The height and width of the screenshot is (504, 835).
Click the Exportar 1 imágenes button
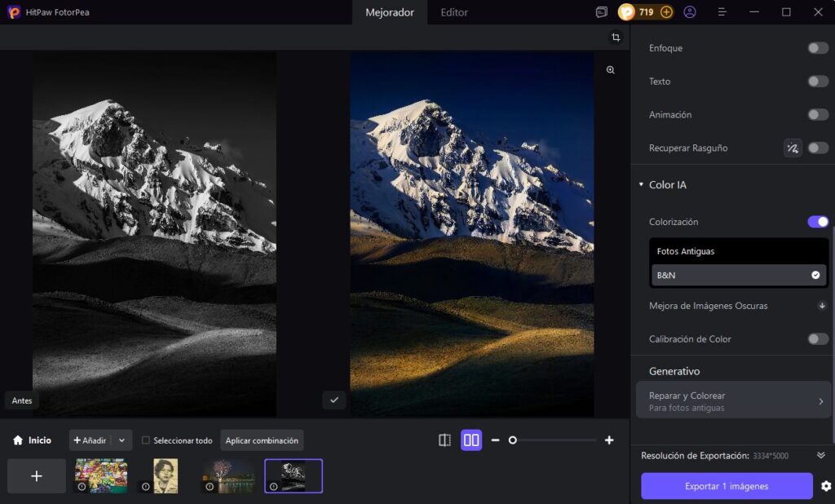pos(727,486)
